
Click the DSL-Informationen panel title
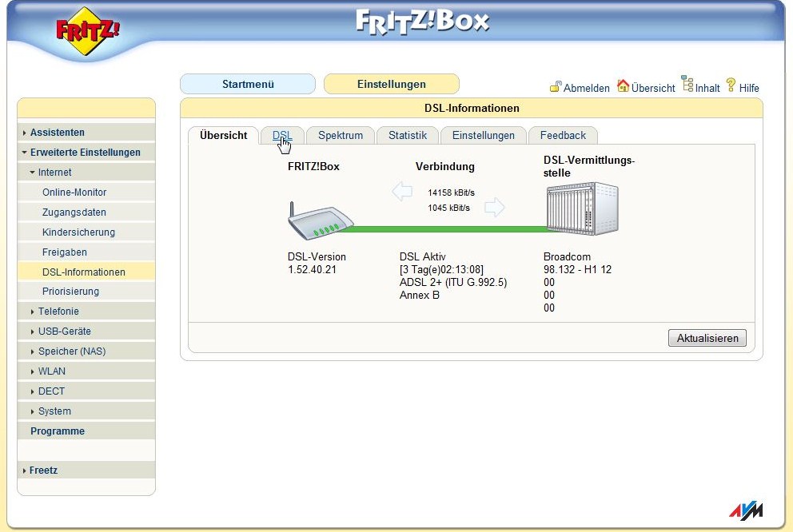(x=472, y=108)
